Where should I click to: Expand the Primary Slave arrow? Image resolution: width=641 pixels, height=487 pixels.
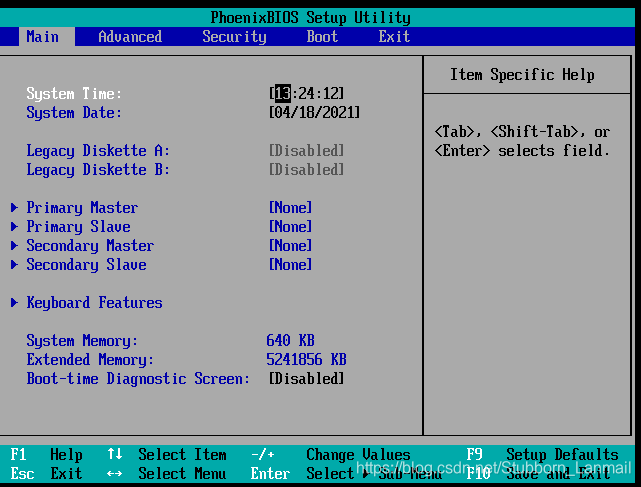(14, 227)
